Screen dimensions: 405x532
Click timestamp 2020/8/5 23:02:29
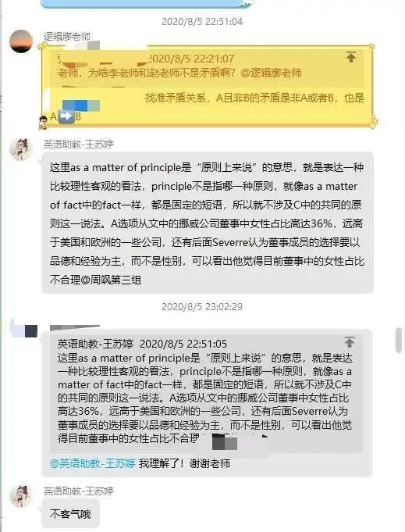click(x=202, y=307)
